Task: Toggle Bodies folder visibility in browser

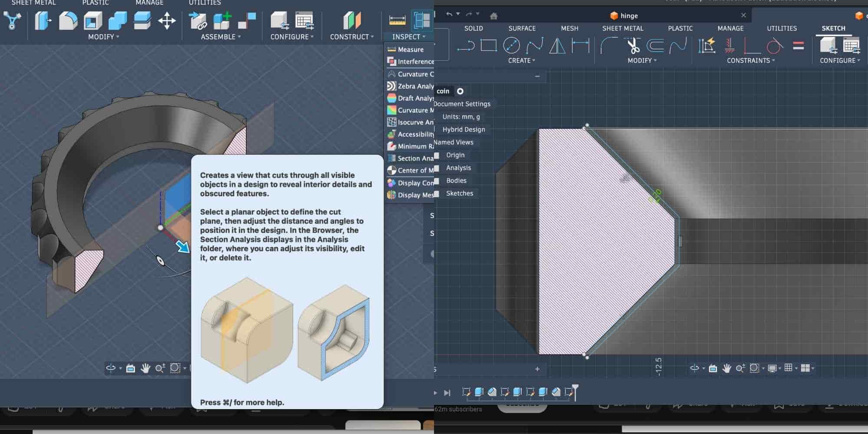Action: click(437, 181)
